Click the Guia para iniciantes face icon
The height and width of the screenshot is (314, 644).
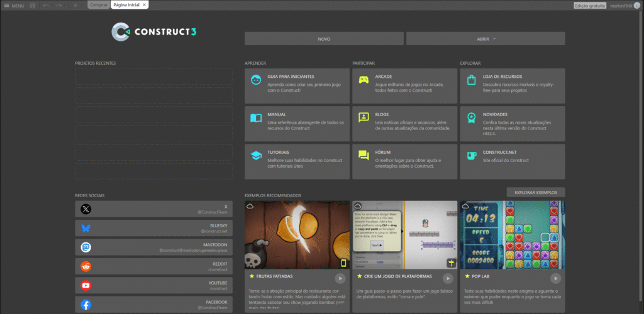coord(256,80)
